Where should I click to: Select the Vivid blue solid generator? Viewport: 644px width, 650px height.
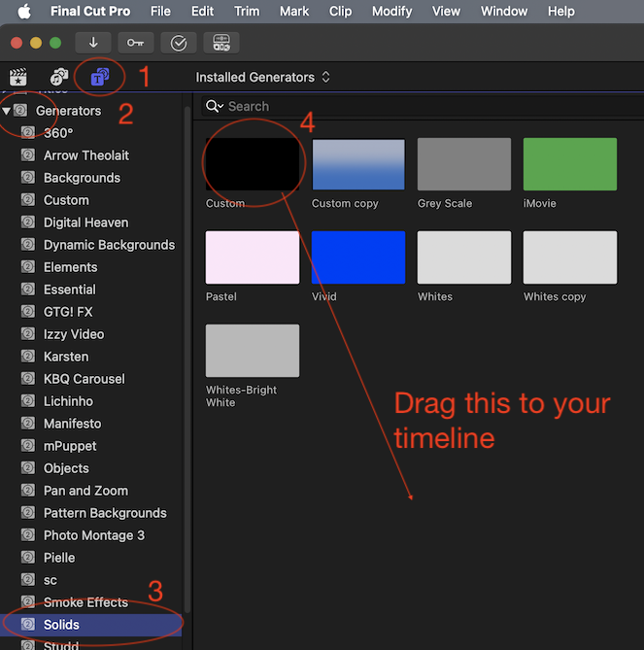357,257
